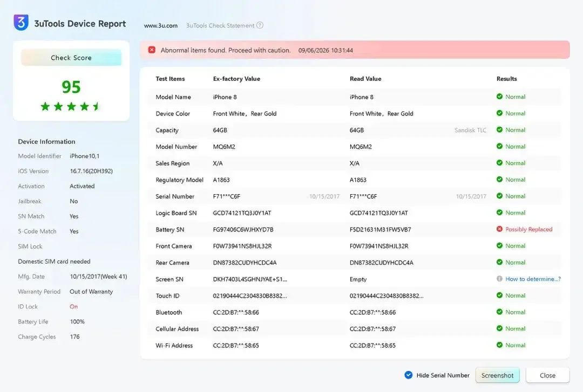
Task: Click the red icon beside Possibly Replaced
Action: coord(499,229)
